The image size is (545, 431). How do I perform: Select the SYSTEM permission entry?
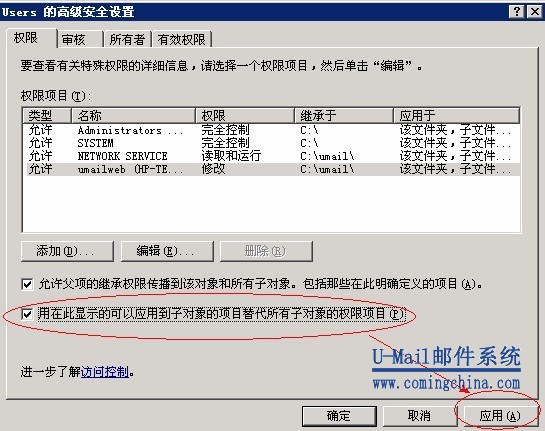click(273, 143)
